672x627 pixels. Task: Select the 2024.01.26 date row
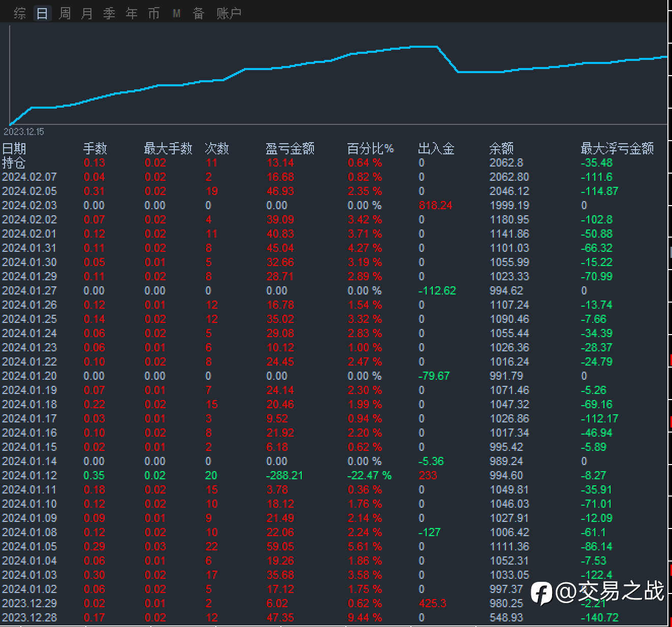click(x=29, y=305)
